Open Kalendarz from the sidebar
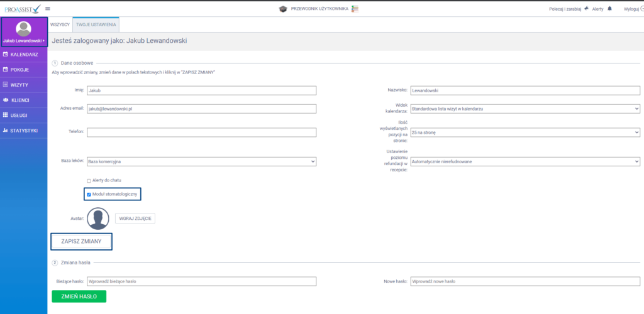644x314 pixels. (24, 55)
